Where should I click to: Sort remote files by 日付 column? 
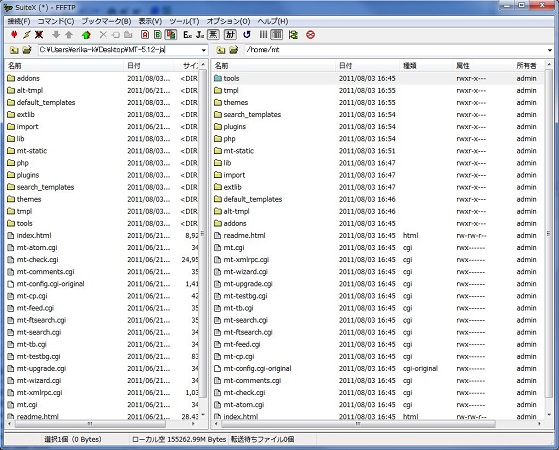click(367, 66)
